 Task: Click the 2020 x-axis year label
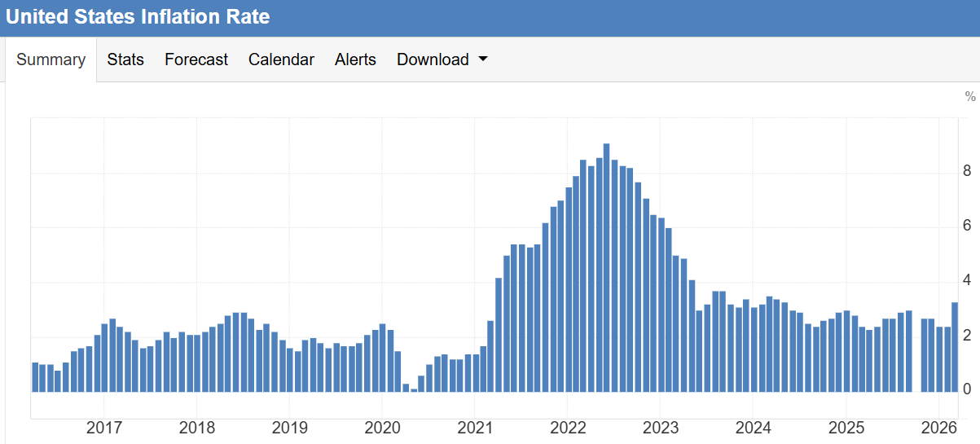point(382,429)
